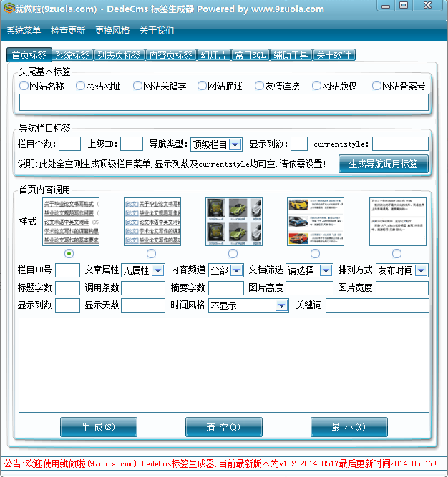448x477 pixels.
Task: Select the text summary style radio button
Action: click(396, 253)
